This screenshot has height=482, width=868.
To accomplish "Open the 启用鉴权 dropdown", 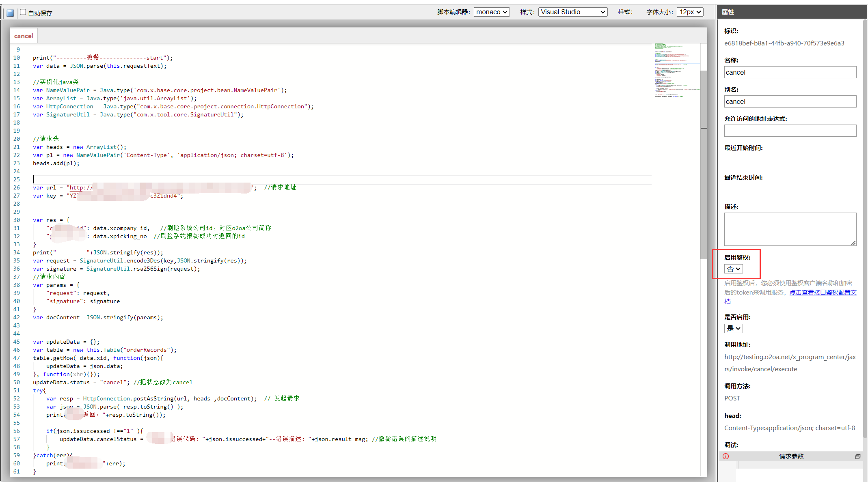I will point(733,269).
